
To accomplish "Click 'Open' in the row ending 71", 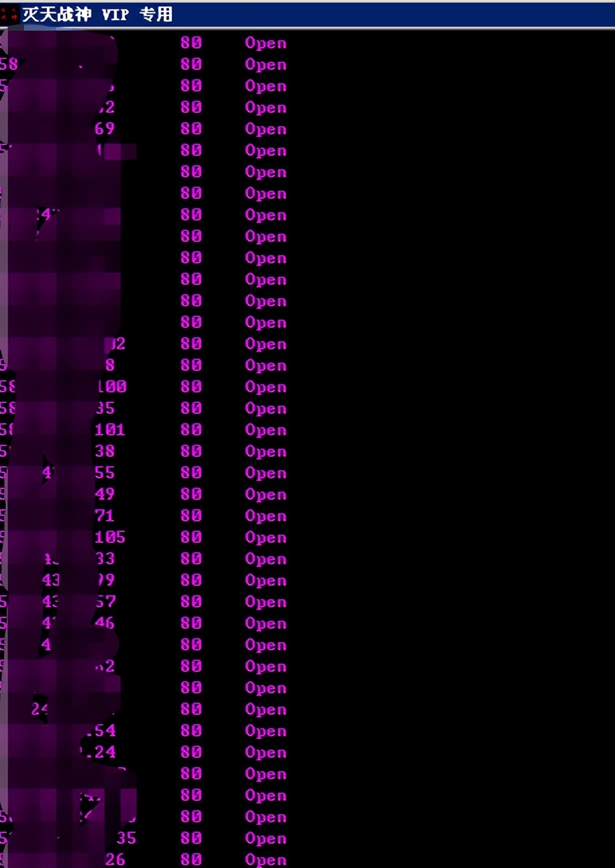I will (x=266, y=516).
